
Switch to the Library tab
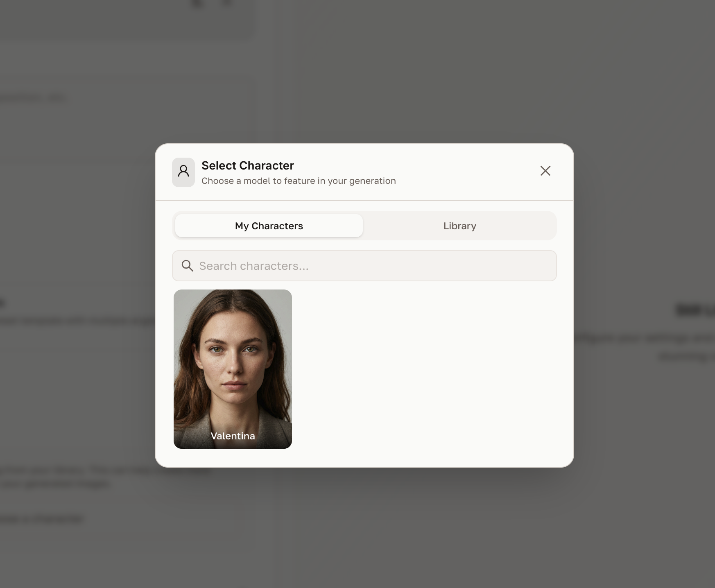[x=459, y=226]
